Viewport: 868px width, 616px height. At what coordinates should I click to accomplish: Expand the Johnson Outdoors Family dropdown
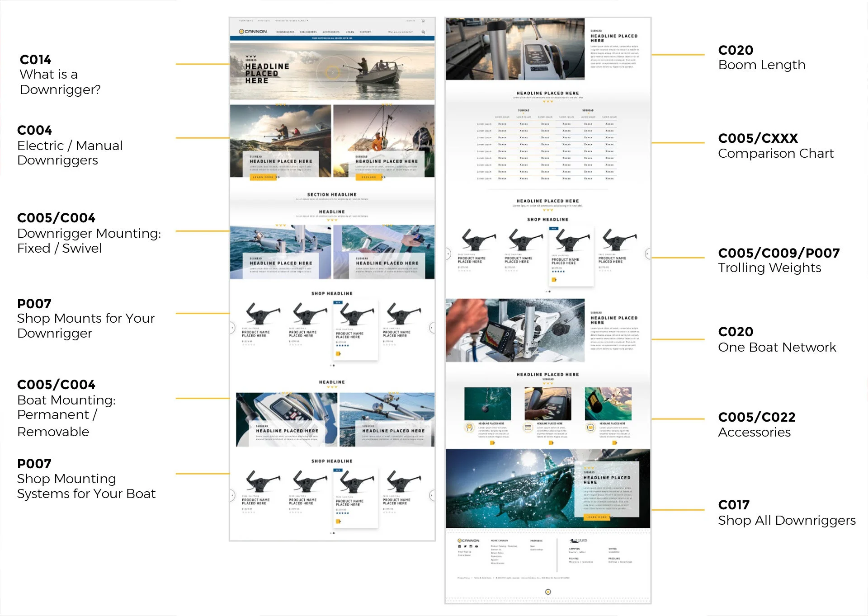pyautogui.click(x=292, y=21)
